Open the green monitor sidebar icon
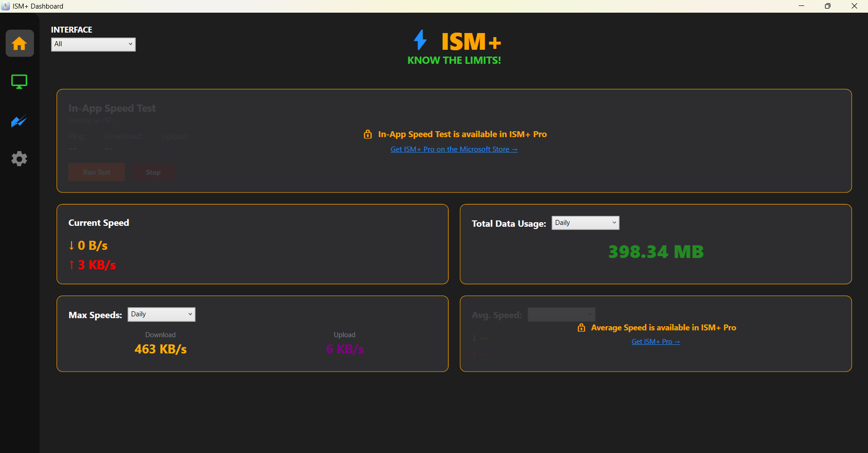The height and width of the screenshot is (453, 868). click(x=19, y=82)
